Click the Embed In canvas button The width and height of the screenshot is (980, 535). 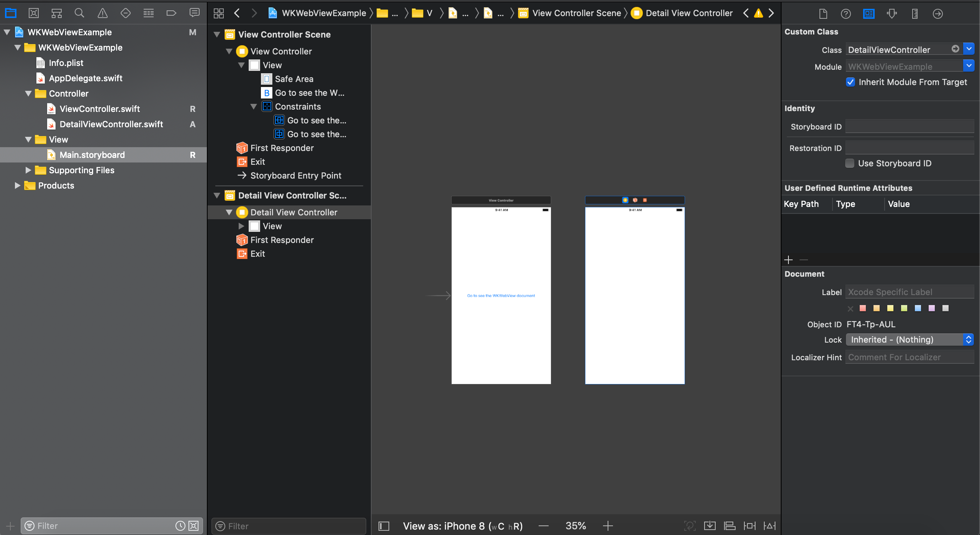(x=710, y=526)
